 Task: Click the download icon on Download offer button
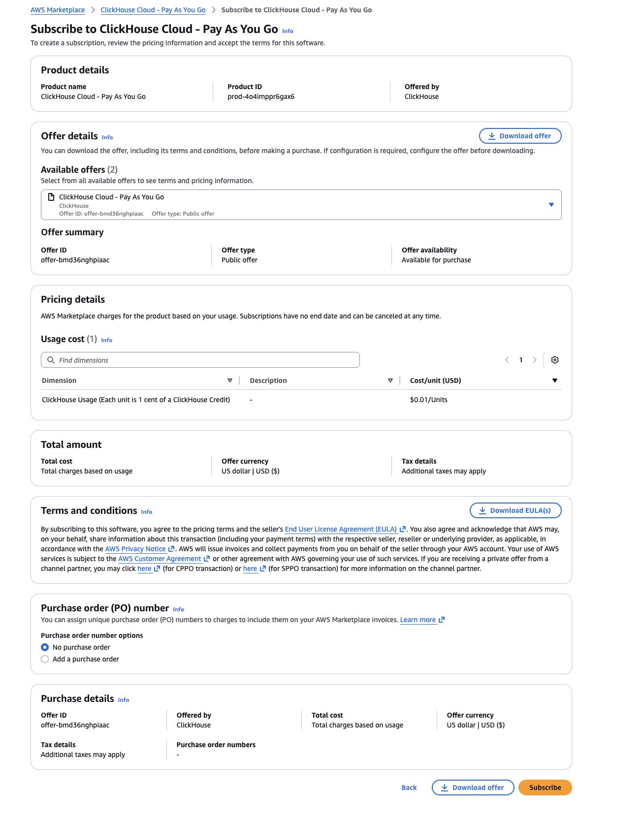491,136
